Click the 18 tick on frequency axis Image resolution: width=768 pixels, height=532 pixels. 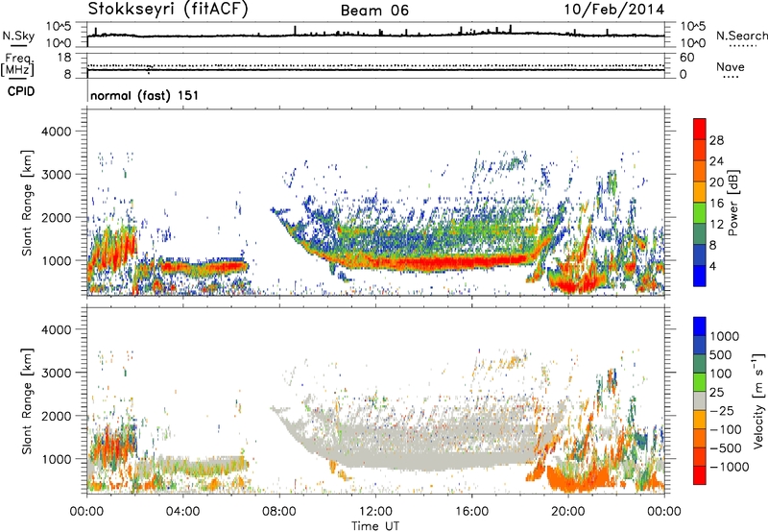tap(64, 58)
